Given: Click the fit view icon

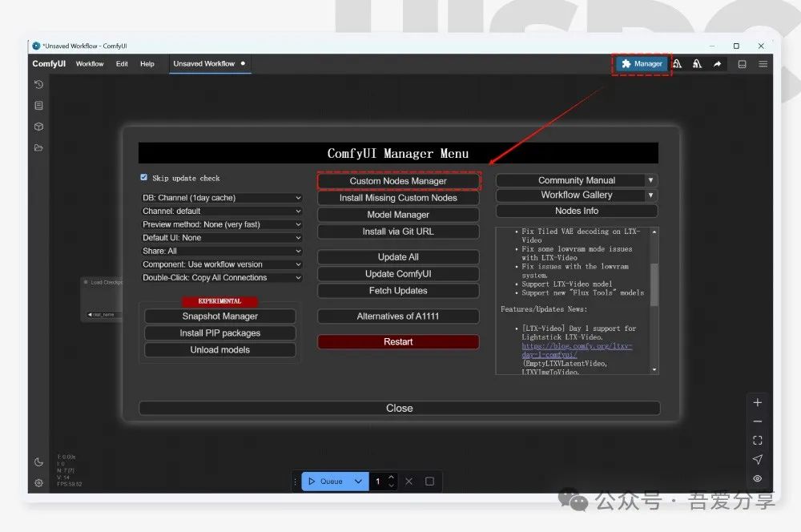Looking at the screenshot, I should click(x=758, y=441).
